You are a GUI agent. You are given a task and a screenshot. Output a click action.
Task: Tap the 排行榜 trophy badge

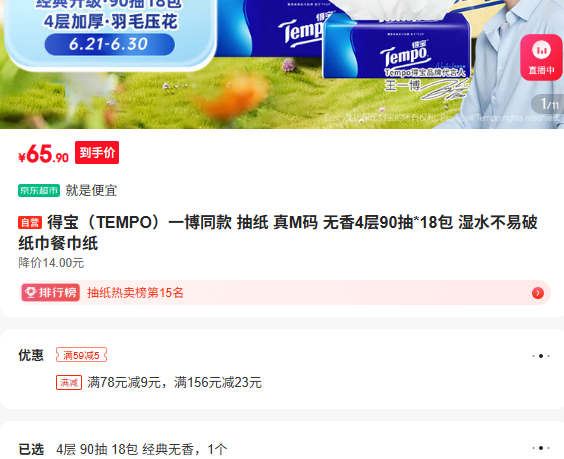(x=51, y=292)
